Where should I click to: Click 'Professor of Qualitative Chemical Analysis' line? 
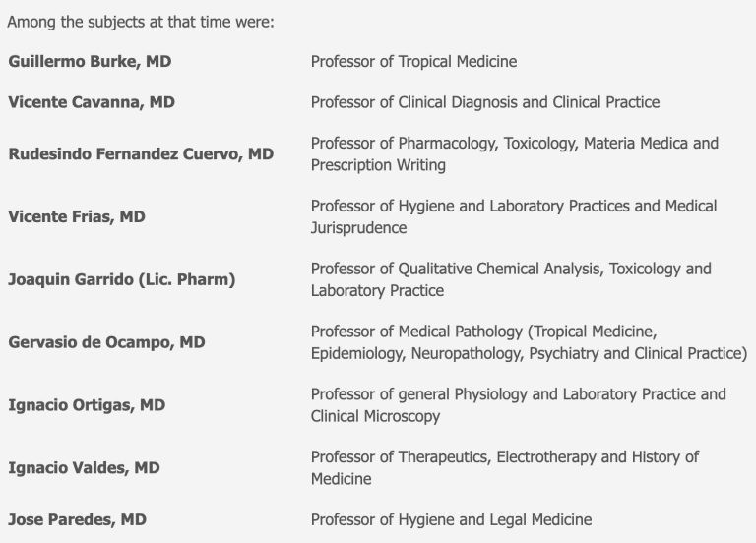(511, 269)
